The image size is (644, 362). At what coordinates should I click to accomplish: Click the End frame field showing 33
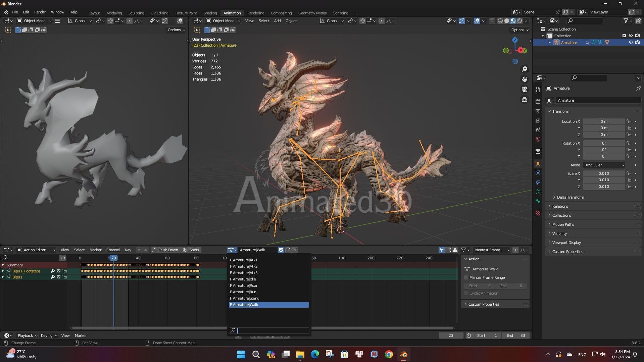[516, 335]
